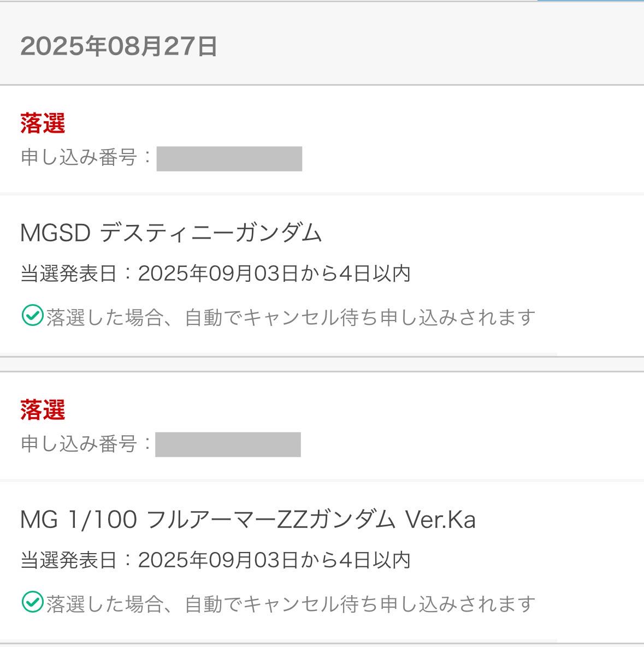Click the masked application number for MGSD デスティニーガンダム

[x=229, y=159]
